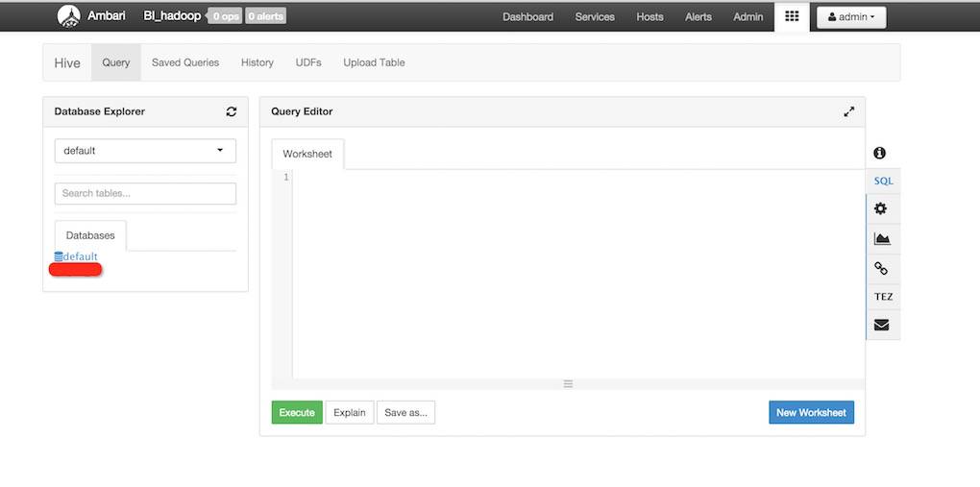
Task: Open the notifications envelope icon
Action: tap(881, 325)
